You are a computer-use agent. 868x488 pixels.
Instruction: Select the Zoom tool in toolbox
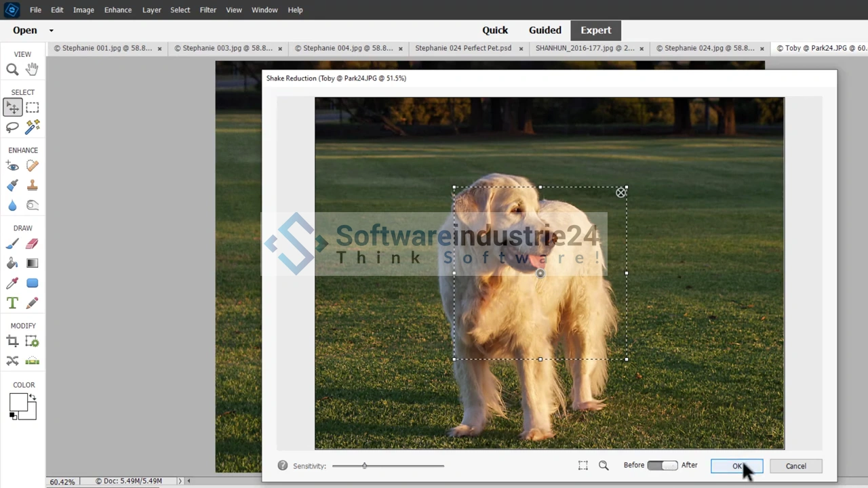tap(12, 69)
